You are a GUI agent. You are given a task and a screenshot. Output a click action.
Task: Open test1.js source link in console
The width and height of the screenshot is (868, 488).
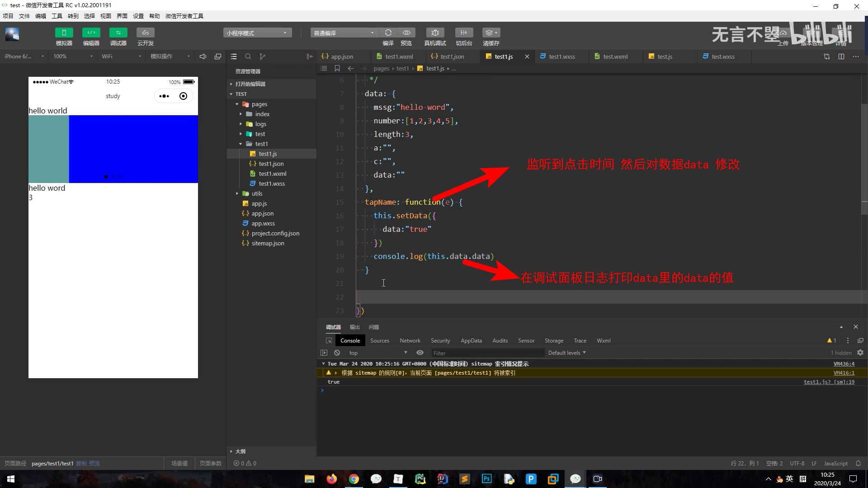click(829, 382)
